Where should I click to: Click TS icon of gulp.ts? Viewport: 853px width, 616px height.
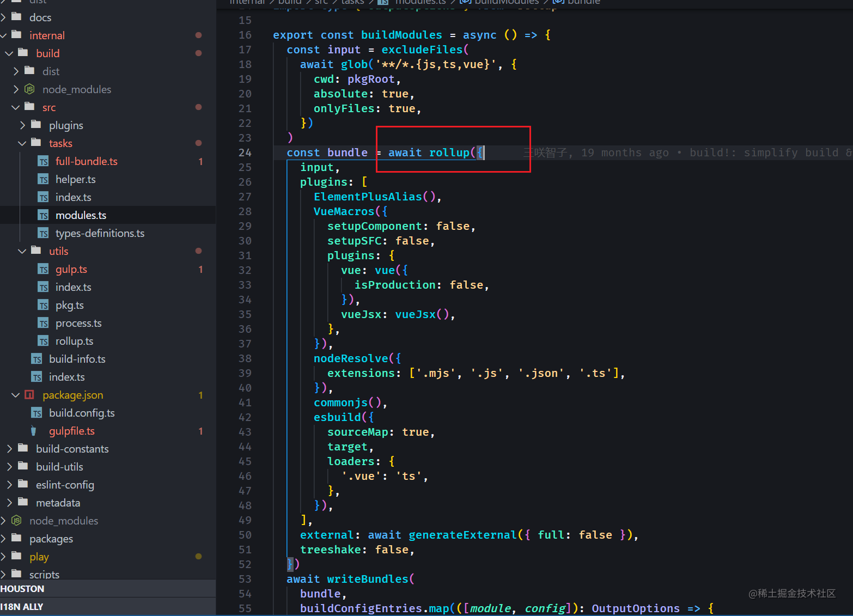[x=44, y=270]
